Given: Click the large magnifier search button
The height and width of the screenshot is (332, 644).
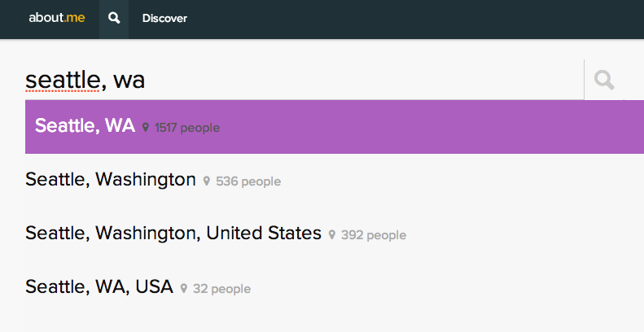Looking at the screenshot, I should pyautogui.click(x=604, y=80).
